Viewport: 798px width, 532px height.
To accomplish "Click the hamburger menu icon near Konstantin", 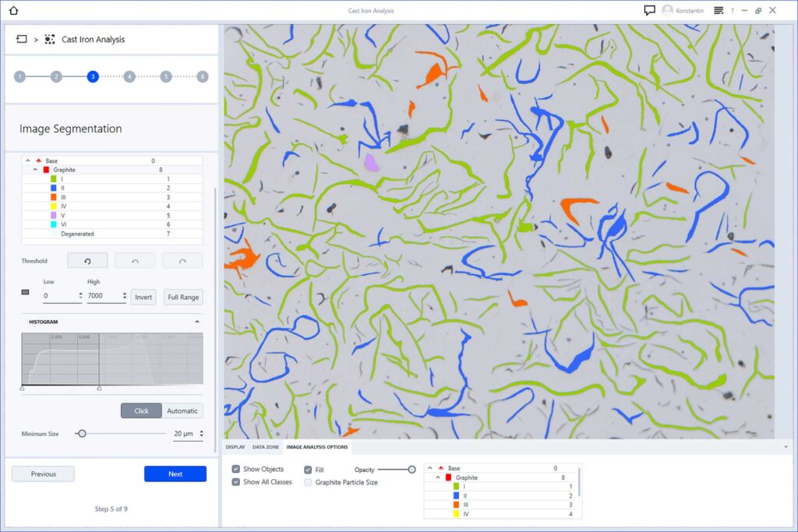I will click(x=718, y=9).
